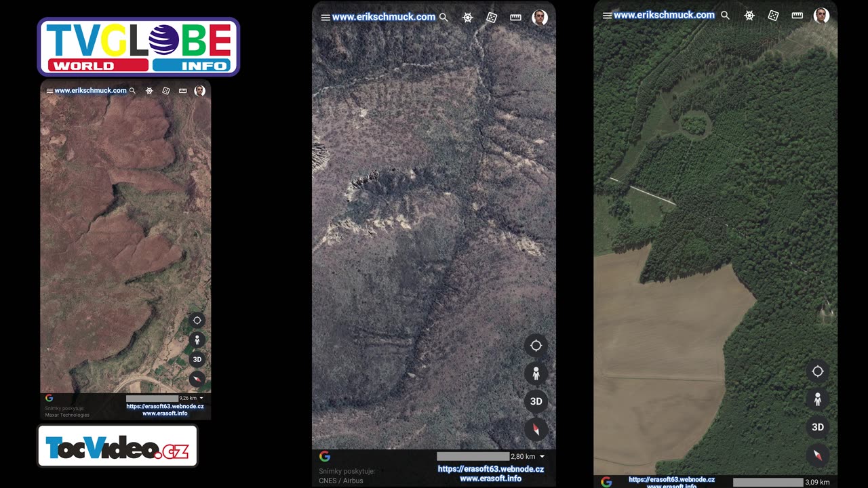The width and height of the screenshot is (868, 488).
Task: Open Voyager ship wheel in left panel
Action: (x=149, y=90)
